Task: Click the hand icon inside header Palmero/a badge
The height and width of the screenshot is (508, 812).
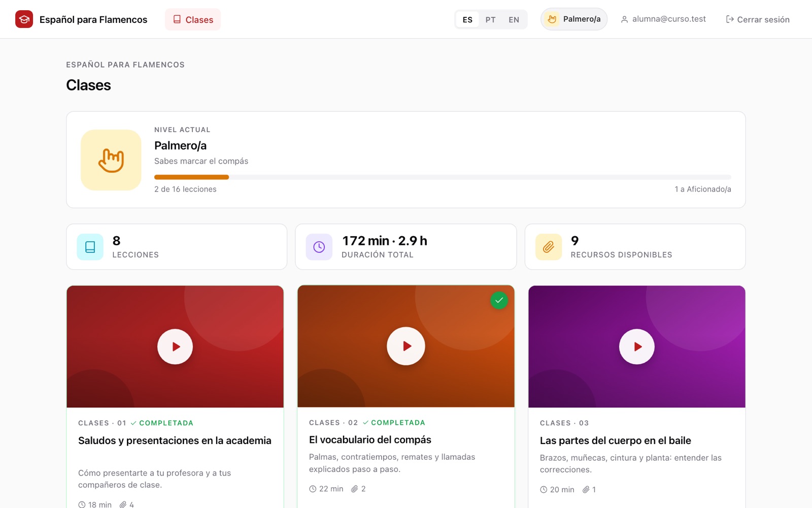Action: pyautogui.click(x=552, y=19)
